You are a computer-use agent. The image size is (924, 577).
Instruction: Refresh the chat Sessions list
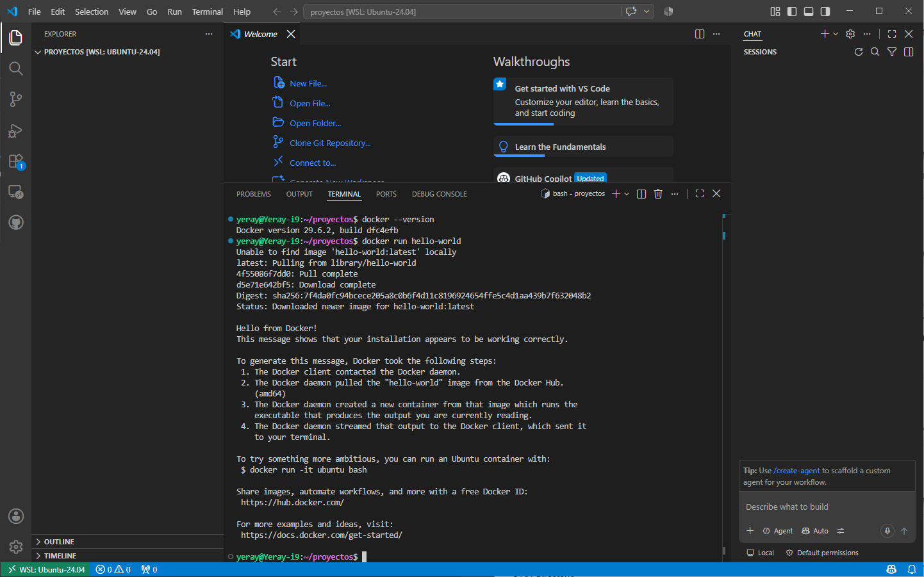(859, 52)
